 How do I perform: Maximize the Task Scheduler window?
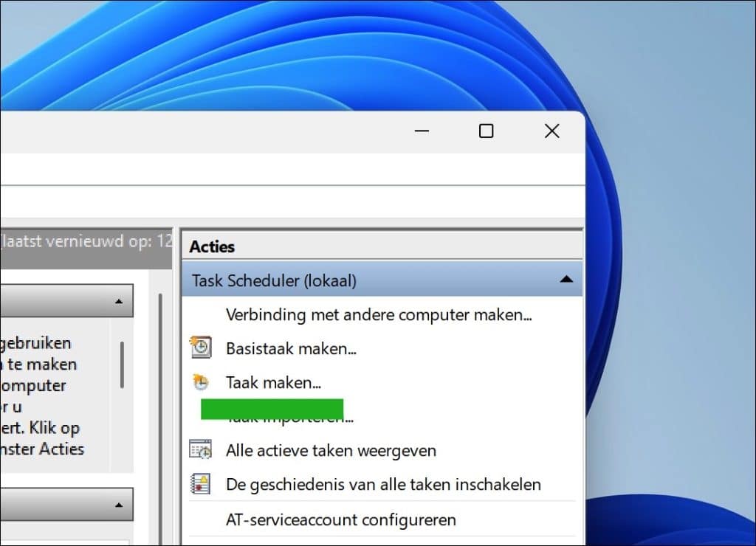point(486,131)
